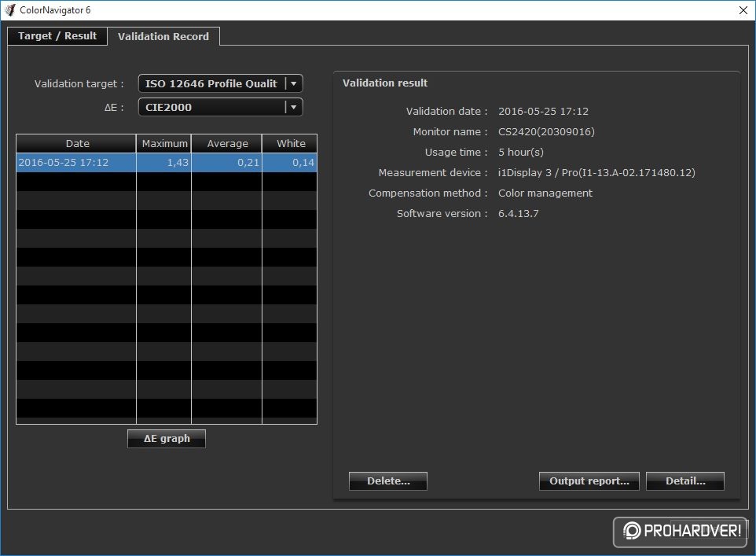Screen dimensions: 756x556
Task: Click the usage time 5 hour(s) value
Action: pyautogui.click(x=521, y=152)
